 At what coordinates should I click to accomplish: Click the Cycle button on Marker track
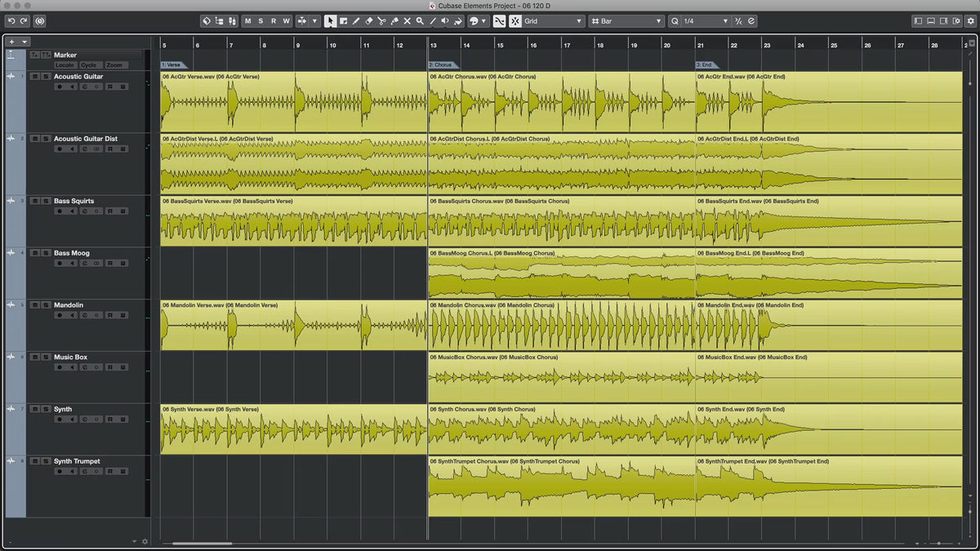tap(89, 65)
